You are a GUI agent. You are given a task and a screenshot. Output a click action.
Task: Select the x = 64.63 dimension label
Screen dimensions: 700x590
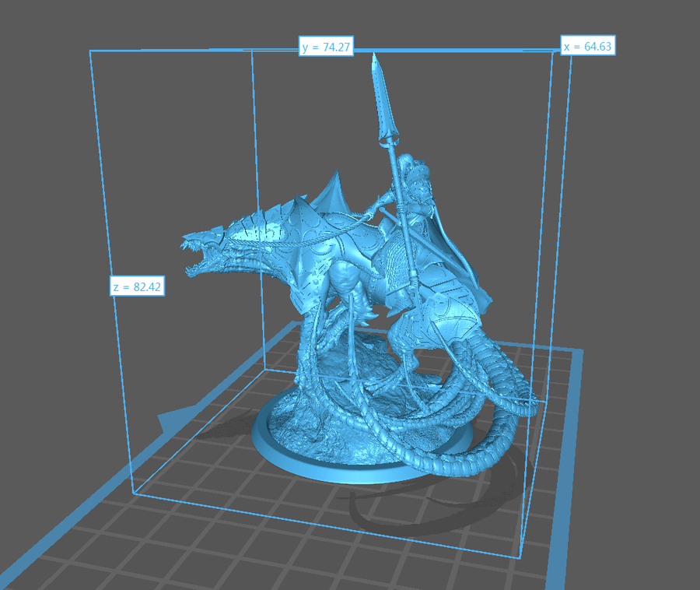588,47
